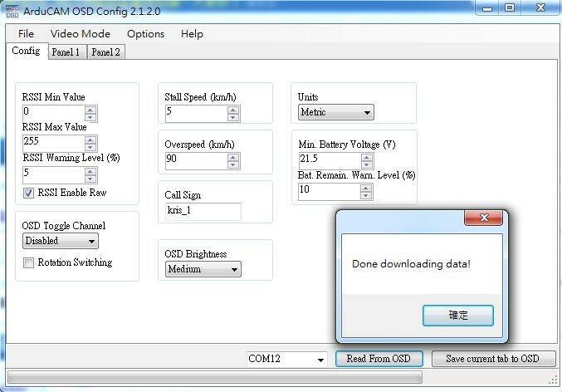Click the ArduCAM OSD app icon in title bar
Screen dimensions: 562x392
(x=12, y=11)
